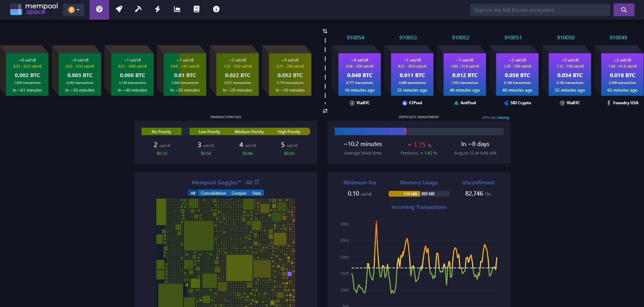This screenshot has height=307, width=644.
Task: Open the Docs book icon
Action: 196,10
